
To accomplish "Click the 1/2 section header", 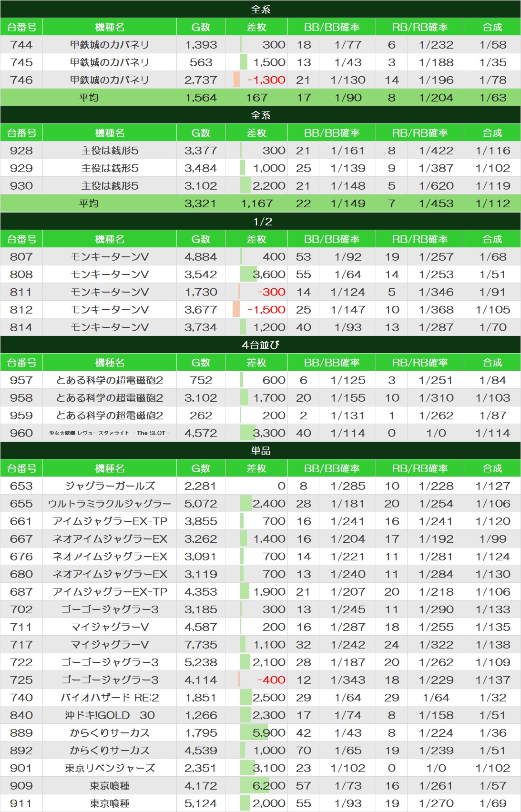I will [260, 222].
